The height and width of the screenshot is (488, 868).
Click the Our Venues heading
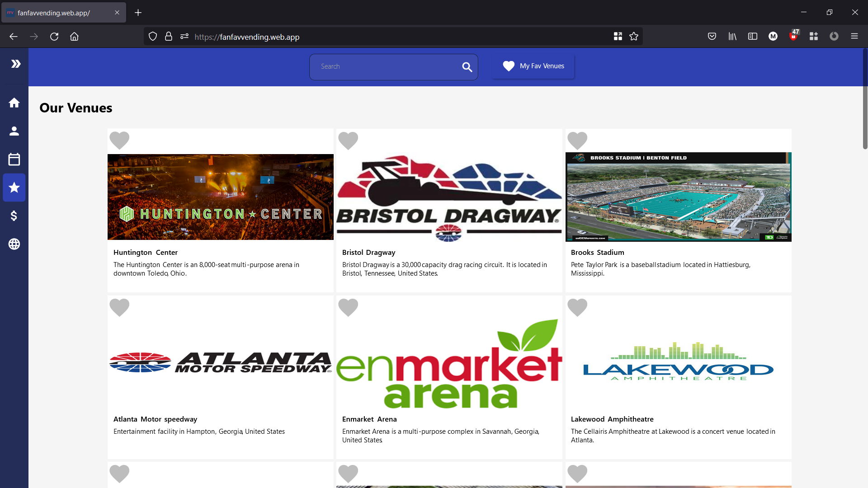point(76,108)
